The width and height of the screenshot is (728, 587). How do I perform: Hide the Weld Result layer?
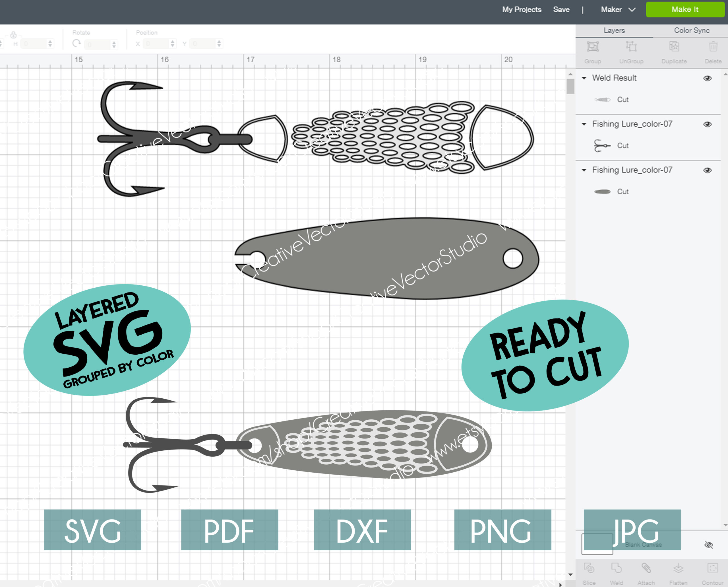coord(708,79)
